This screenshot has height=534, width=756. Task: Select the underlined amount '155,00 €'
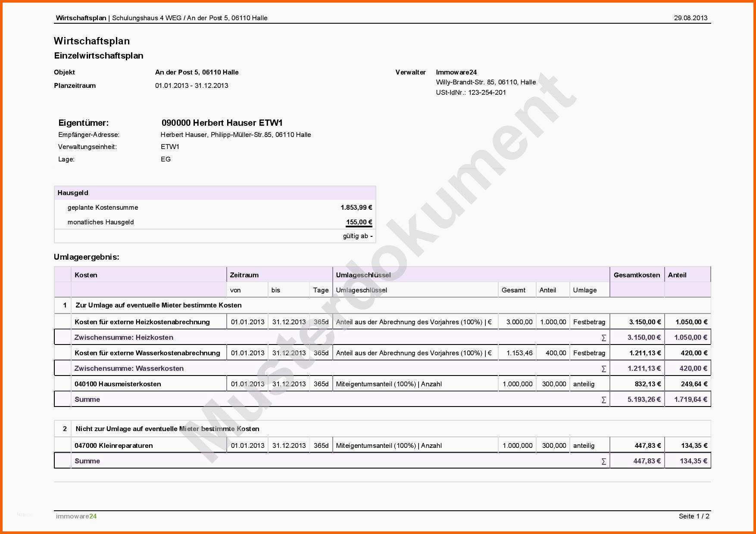359,222
